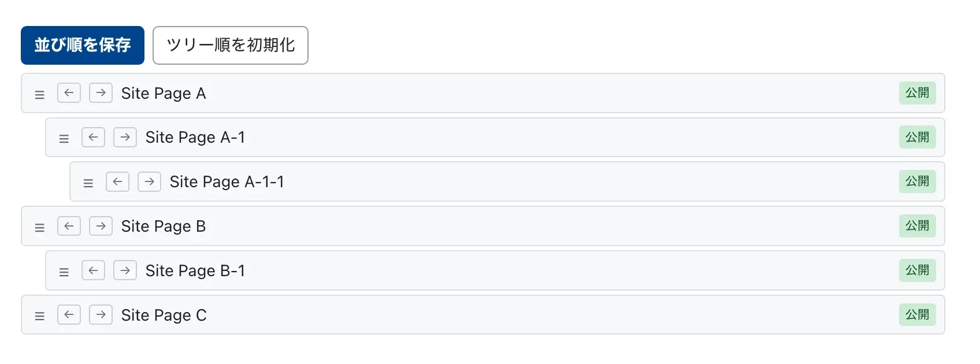Indent Site Page A-1-1 with right arrow
The height and width of the screenshot is (364, 980).
point(149,181)
